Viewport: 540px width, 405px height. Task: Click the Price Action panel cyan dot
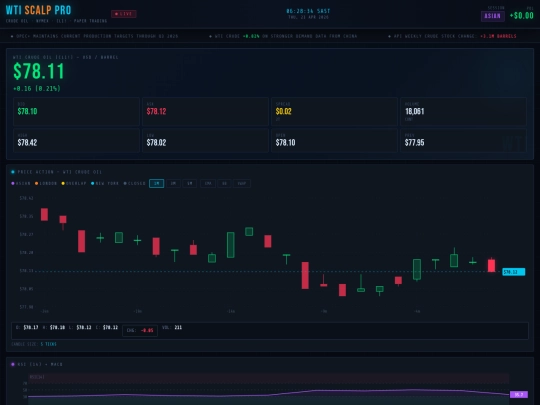pos(13,172)
